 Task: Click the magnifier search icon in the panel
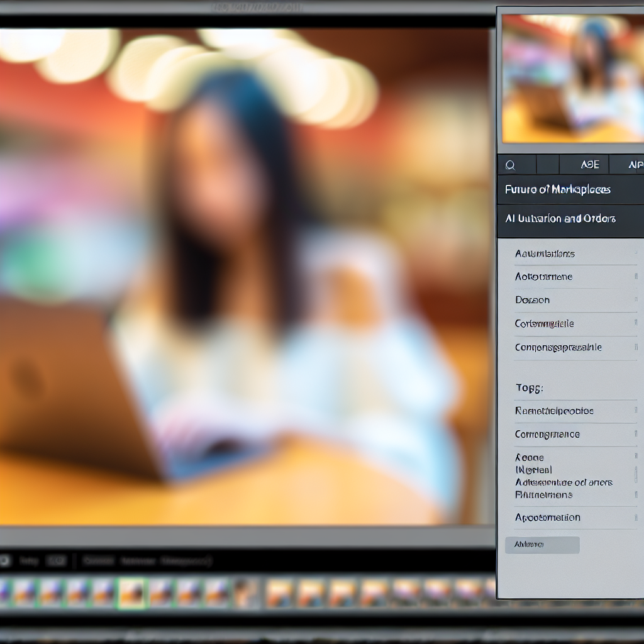510,165
